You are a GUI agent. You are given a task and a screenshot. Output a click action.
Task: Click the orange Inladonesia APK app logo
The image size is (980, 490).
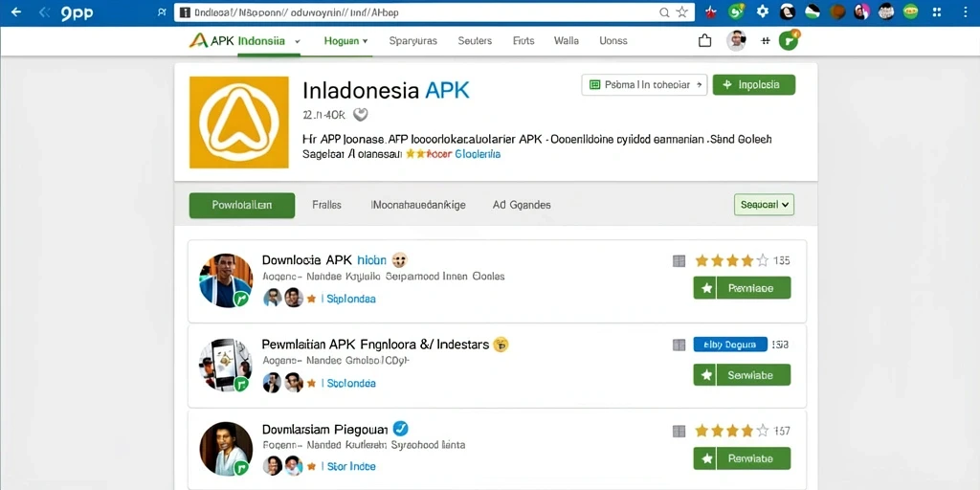coord(238,122)
